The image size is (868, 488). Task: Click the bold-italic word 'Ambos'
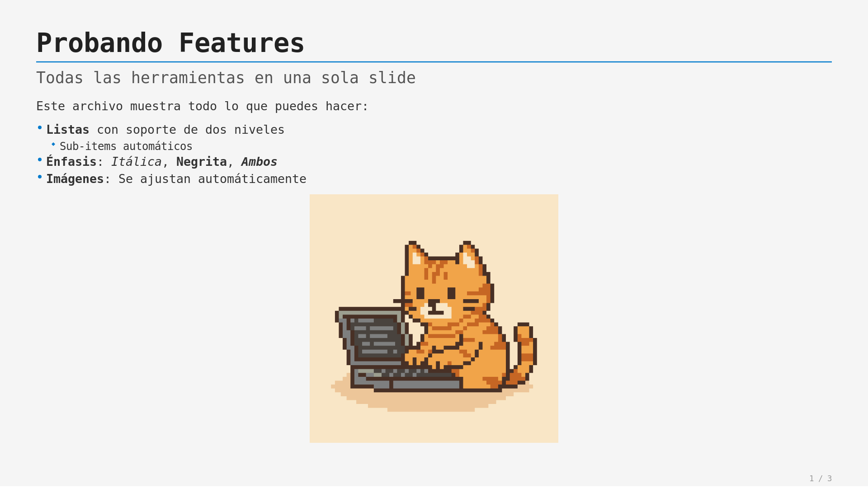pyautogui.click(x=259, y=162)
